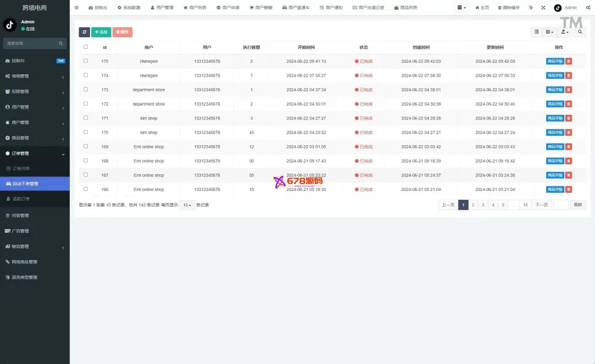Click the search icon in sidebar menu search
The height and width of the screenshot is (364, 595).
(x=60, y=44)
